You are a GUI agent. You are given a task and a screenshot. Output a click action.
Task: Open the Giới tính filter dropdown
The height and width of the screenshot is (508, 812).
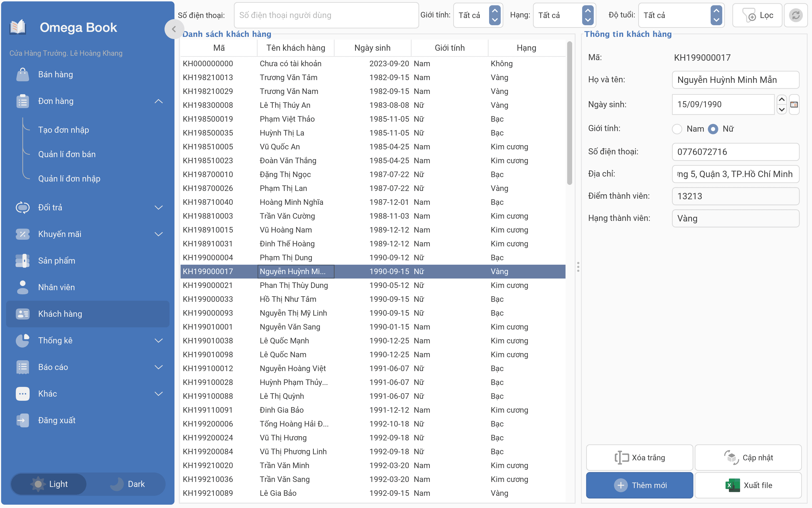pyautogui.click(x=478, y=15)
